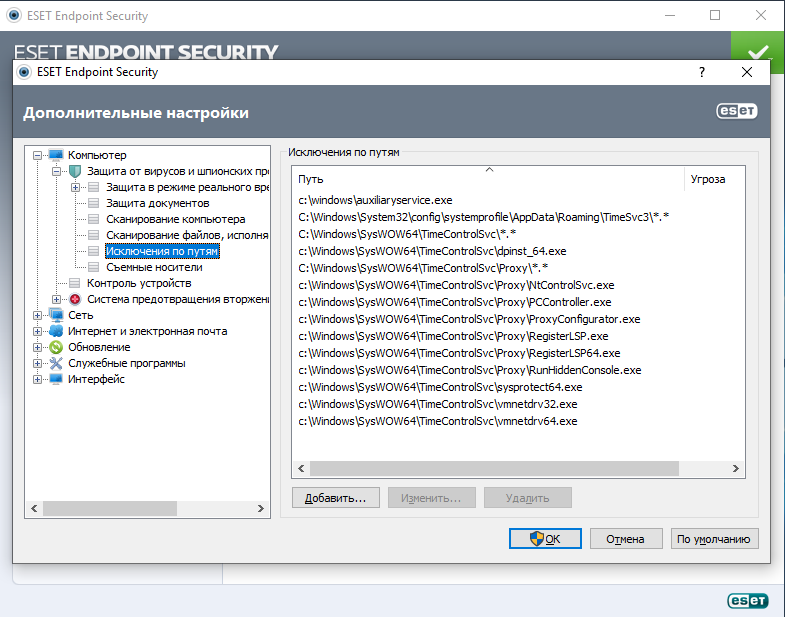Click the Компьютер monitor icon
This screenshot has height=617, width=785.
(56, 155)
